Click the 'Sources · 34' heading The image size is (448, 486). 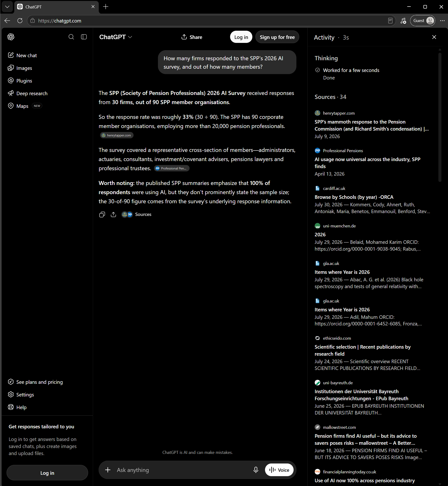[330, 97]
